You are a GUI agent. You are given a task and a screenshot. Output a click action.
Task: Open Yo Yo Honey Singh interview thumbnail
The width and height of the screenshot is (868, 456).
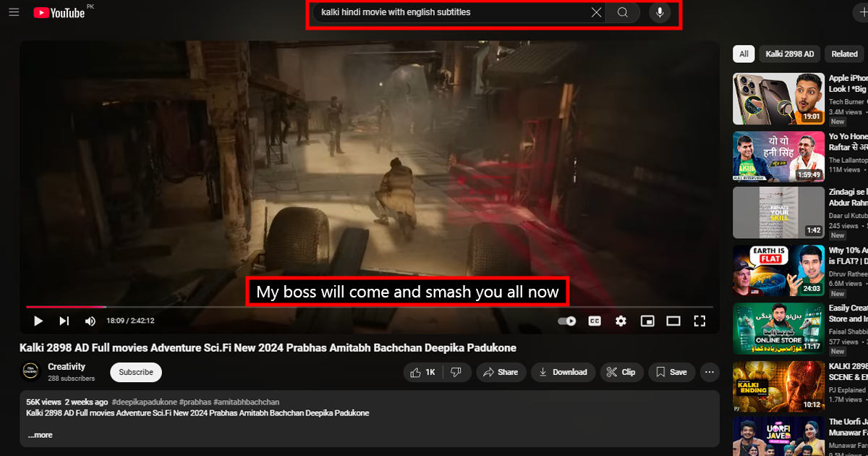click(779, 156)
